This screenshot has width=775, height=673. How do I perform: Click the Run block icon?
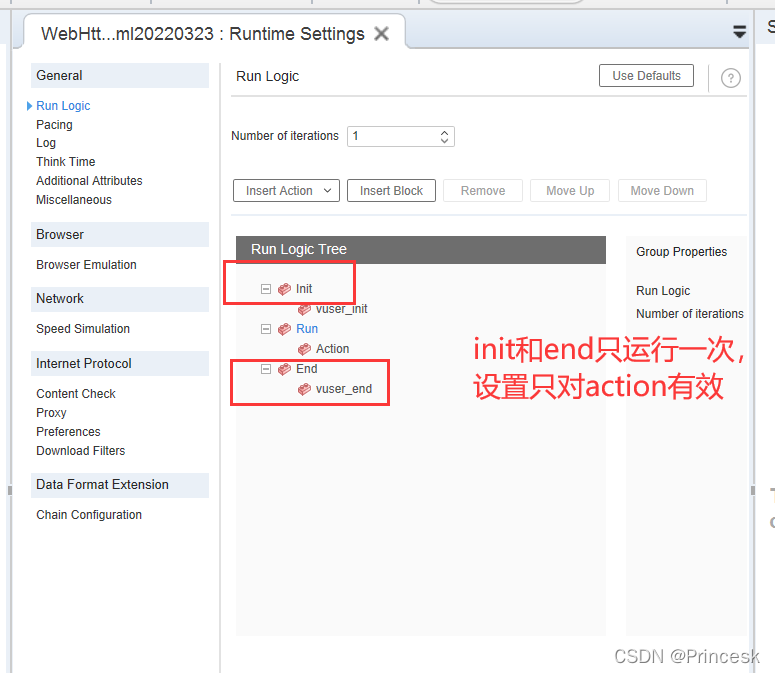pyautogui.click(x=284, y=329)
